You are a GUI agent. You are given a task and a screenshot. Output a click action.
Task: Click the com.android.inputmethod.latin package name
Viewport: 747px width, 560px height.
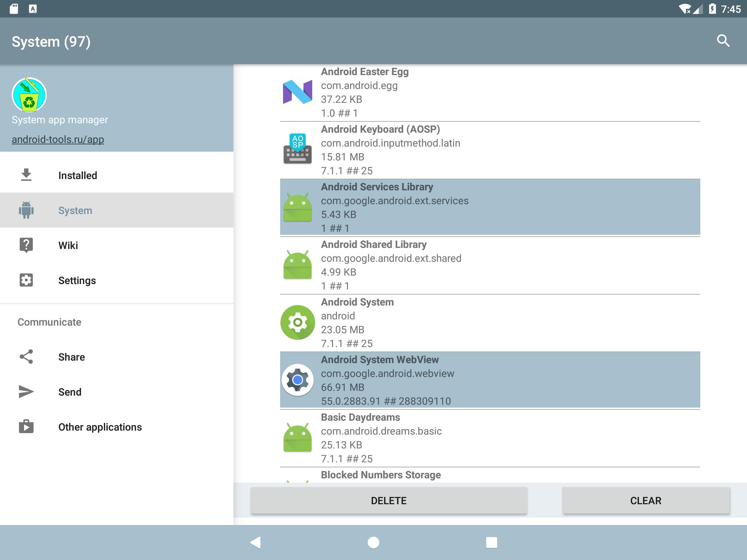(x=391, y=143)
